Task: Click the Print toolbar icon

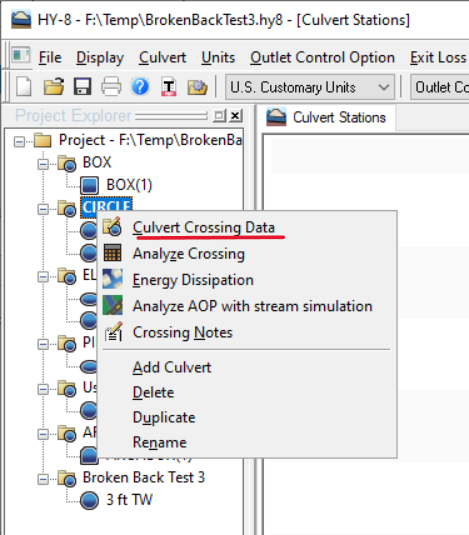Action: pyautogui.click(x=111, y=87)
